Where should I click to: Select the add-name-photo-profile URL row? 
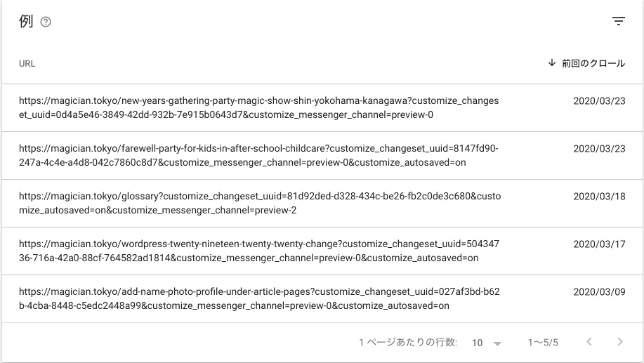click(258, 298)
